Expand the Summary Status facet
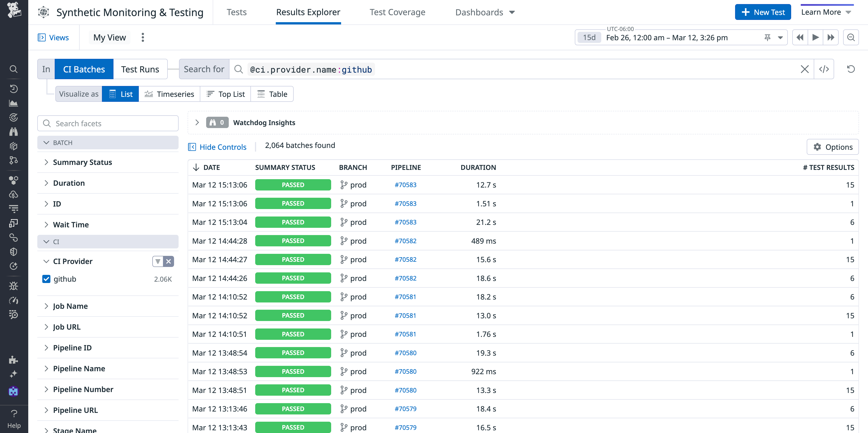Image resolution: width=868 pixels, height=433 pixels. pyautogui.click(x=47, y=162)
